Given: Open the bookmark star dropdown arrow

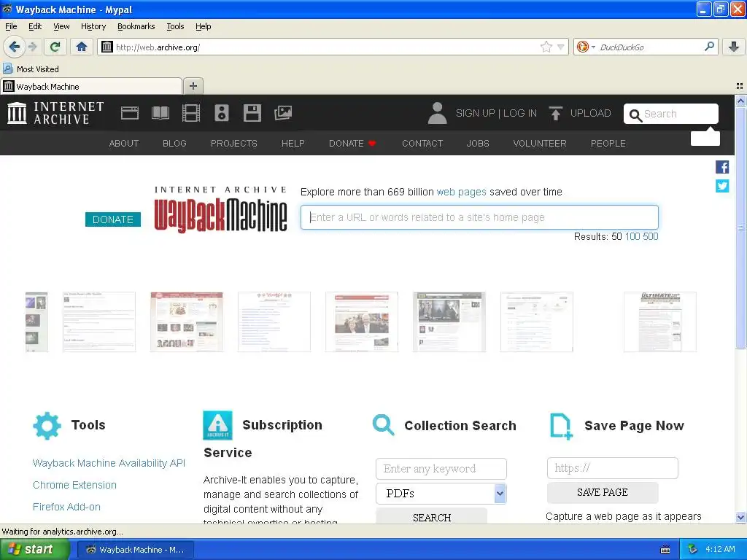Looking at the screenshot, I should pos(561,47).
